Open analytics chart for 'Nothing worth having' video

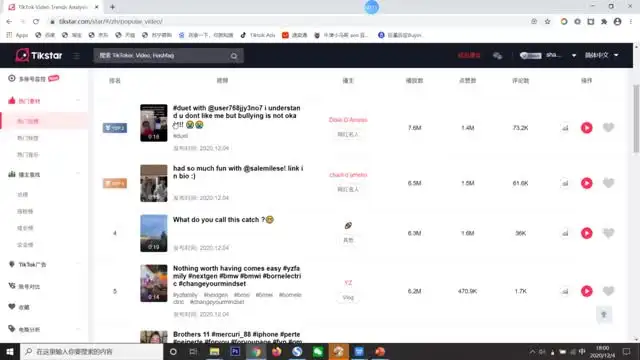coord(565,291)
